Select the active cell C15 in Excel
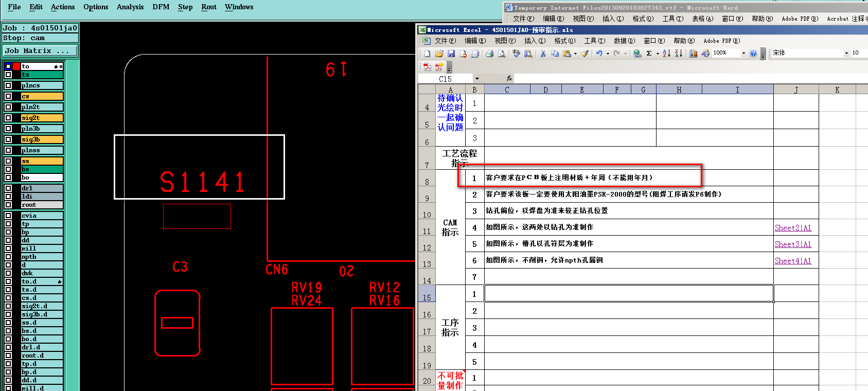 pyautogui.click(x=629, y=293)
